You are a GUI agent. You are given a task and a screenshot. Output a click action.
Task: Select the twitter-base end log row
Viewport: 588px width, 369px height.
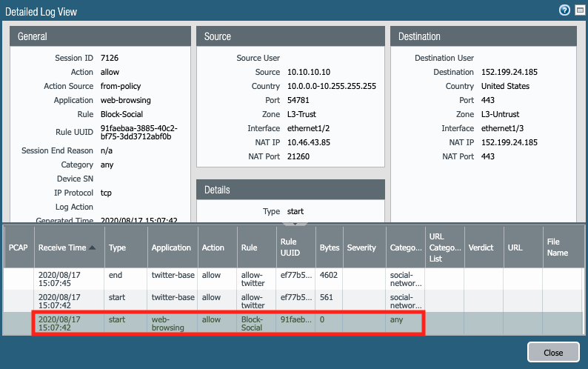[x=222, y=279]
